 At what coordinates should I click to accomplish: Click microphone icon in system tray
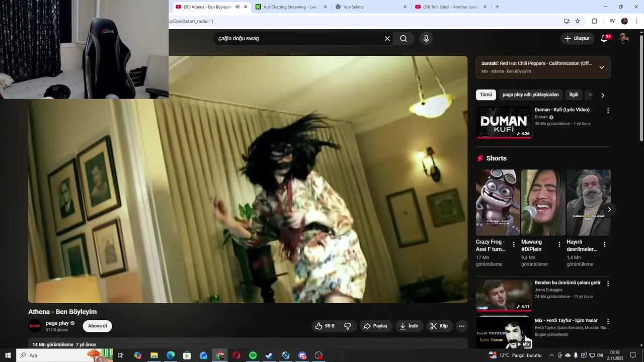576,355
